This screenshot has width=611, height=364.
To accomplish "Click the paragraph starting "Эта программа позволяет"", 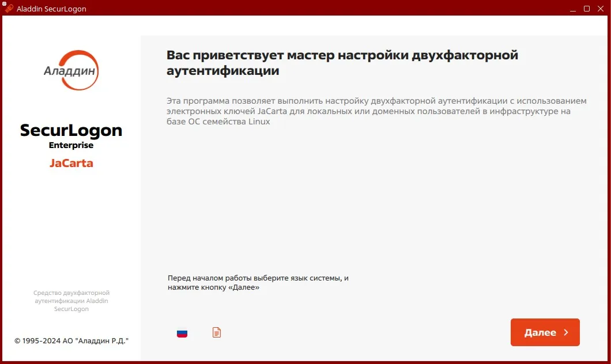I will pos(376,111).
